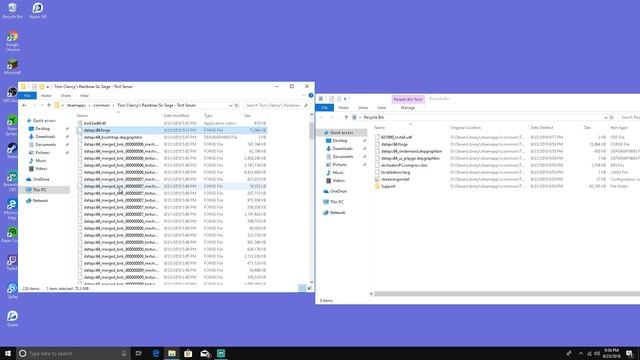This screenshot has height=360, width=640.
Task: Click Test Server vertical scrollbar thumb
Action: [x=312, y=130]
